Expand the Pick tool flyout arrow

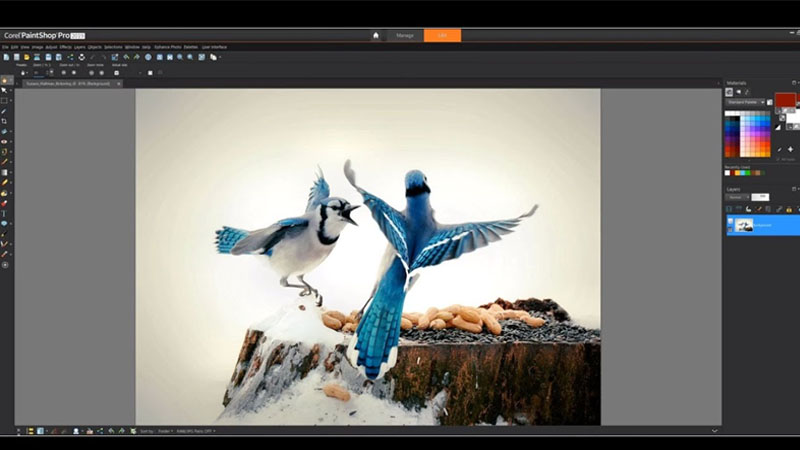pyautogui.click(x=10, y=90)
